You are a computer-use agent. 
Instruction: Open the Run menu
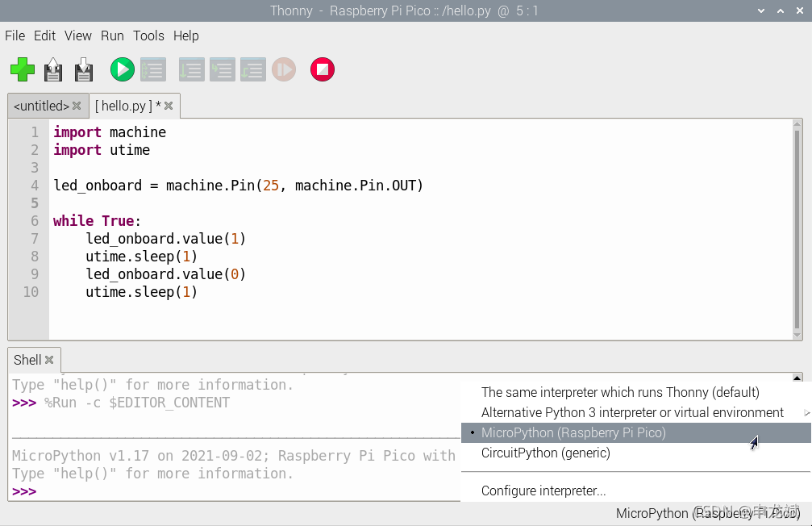point(112,35)
